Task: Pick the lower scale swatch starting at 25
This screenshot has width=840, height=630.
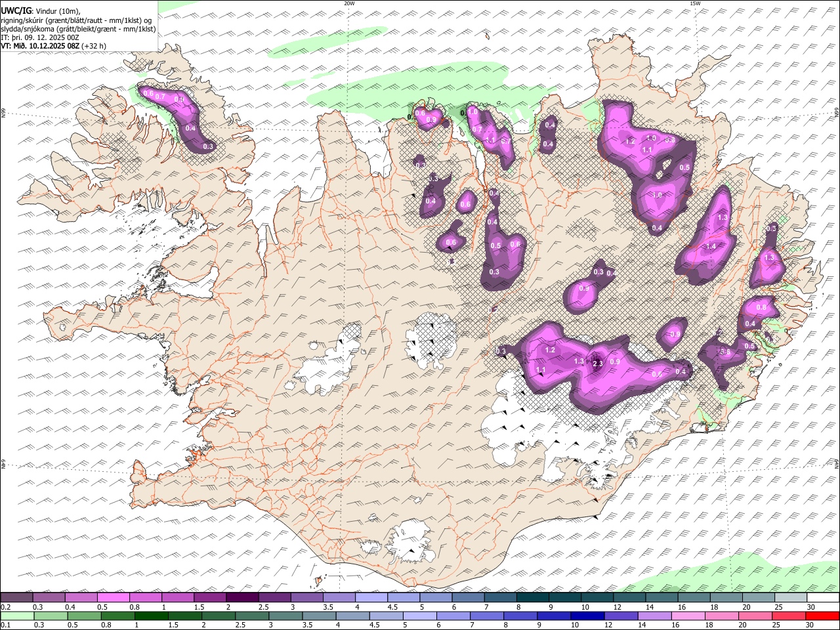Action: (x=789, y=616)
